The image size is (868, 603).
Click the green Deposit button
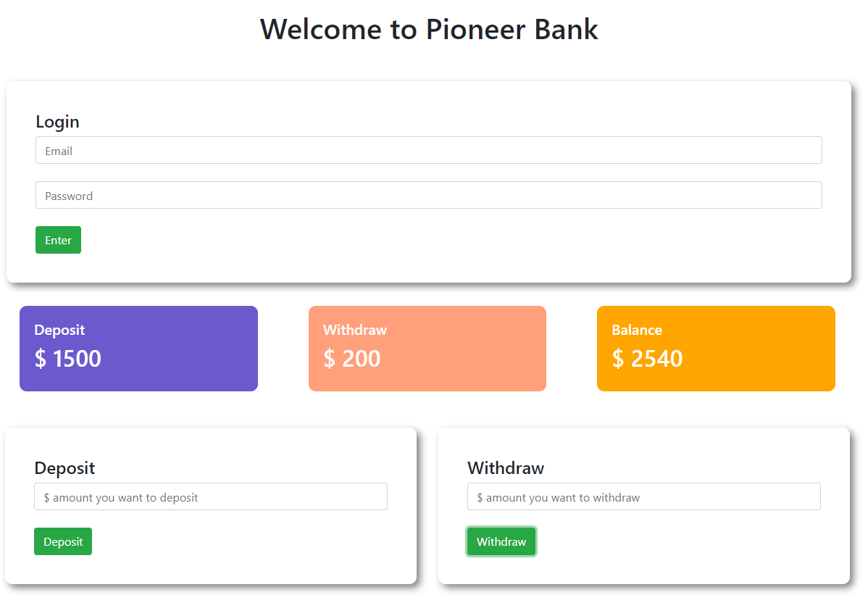[x=63, y=541]
